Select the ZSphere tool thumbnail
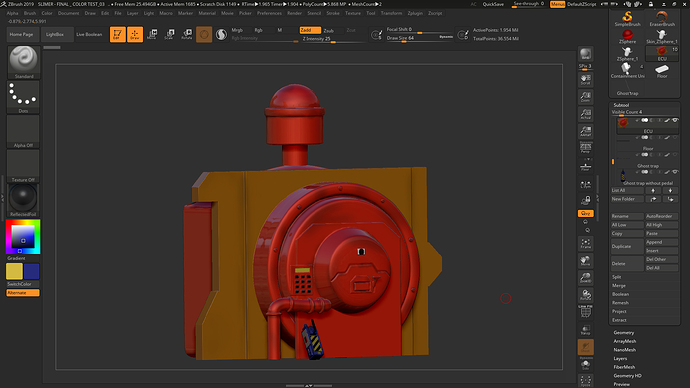This screenshot has width=690, height=388. click(628, 36)
